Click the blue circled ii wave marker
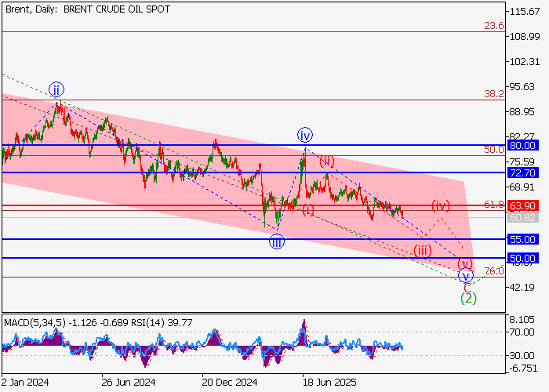Image resolution: width=549 pixels, height=392 pixels. [56, 89]
